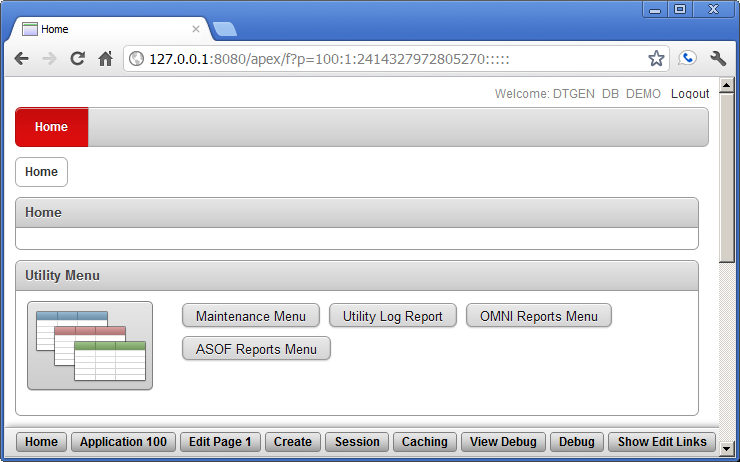Click the Utility Menu tables image
The image size is (740, 462).
pos(90,345)
